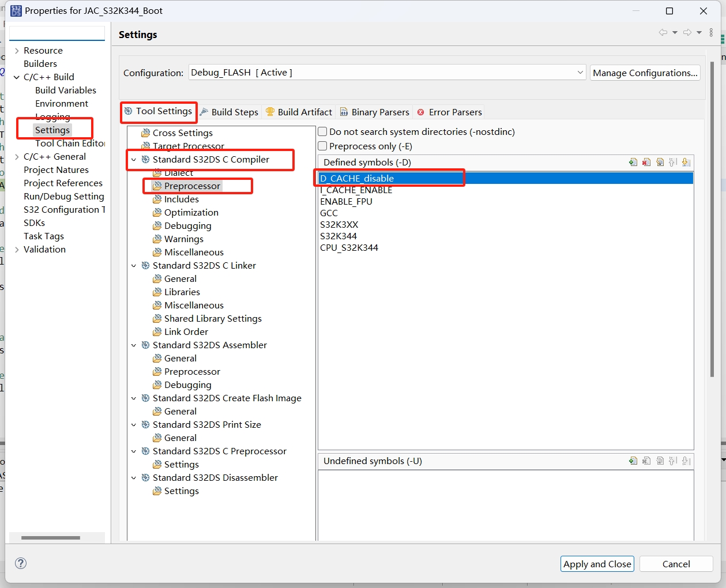Open the back history dropdown arrow

675,33
